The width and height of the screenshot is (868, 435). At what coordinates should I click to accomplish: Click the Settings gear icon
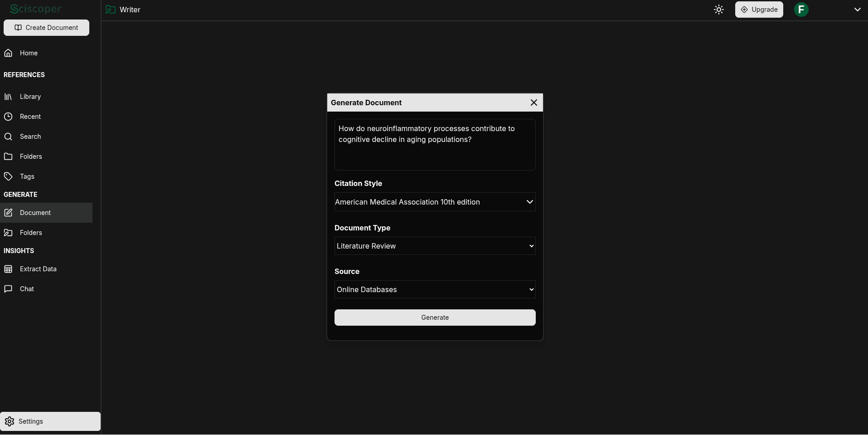click(x=10, y=421)
